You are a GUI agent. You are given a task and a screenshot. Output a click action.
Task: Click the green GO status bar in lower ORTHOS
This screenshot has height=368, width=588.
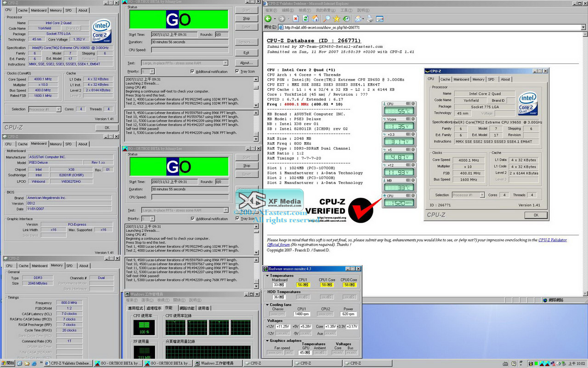[x=178, y=167]
